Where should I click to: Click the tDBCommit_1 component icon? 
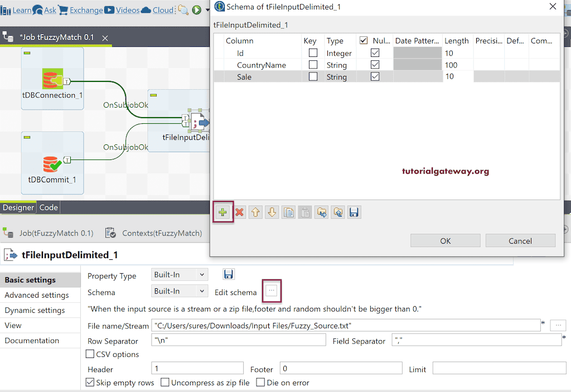point(52,163)
